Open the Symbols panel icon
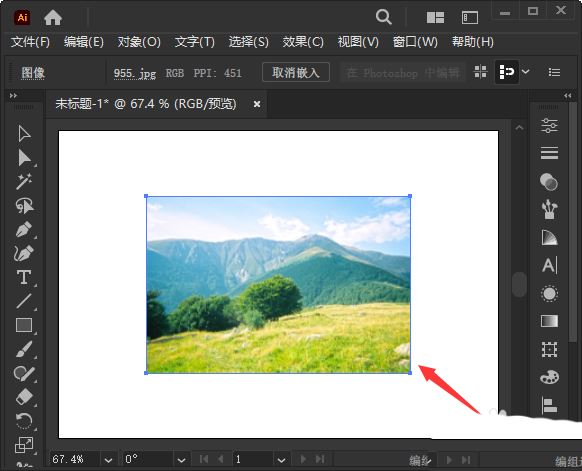Viewport: 582px width, 471px height. pos(549,209)
